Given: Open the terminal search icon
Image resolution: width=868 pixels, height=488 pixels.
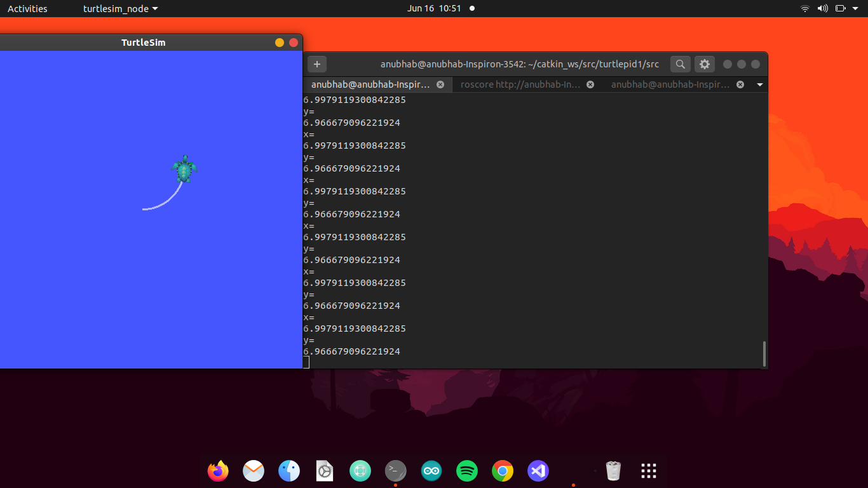Looking at the screenshot, I should coord(680,64).
